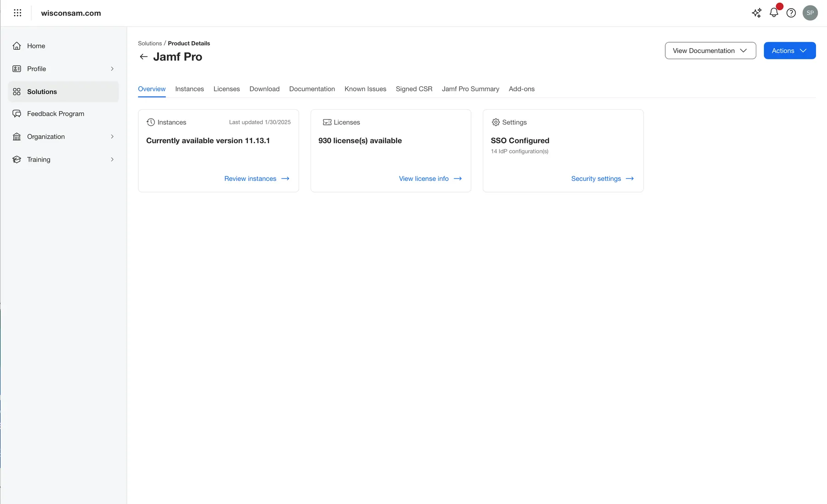827x504 pixels.
Task: Click the Profile ID card icon
Action: (x=17, y=69)
